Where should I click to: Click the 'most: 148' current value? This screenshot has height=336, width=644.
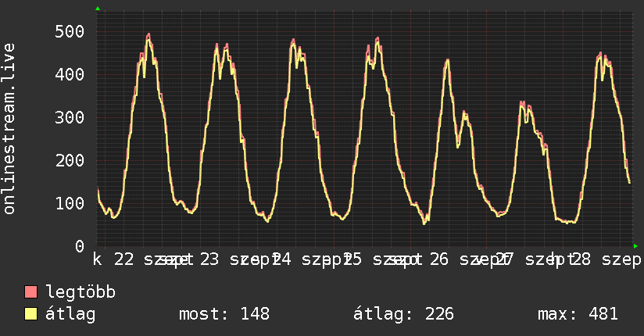[x=224, y=314]
